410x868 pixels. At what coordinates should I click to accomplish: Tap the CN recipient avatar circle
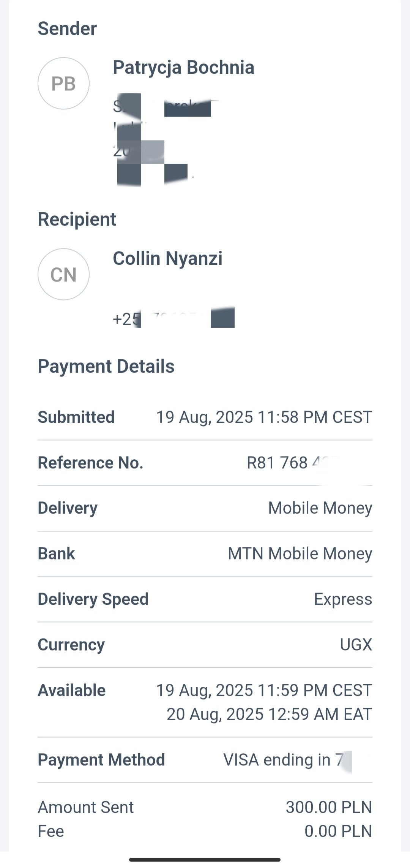pyautogui.click(x=63, y=274)
